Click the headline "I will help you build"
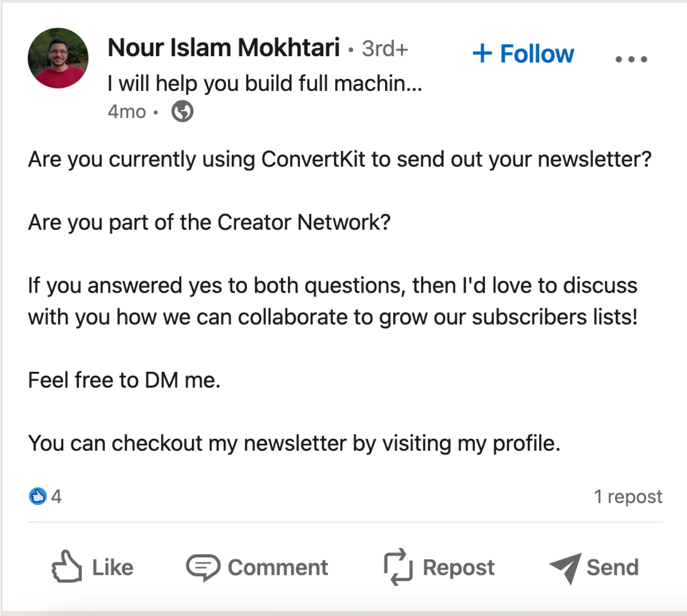This screenshot has width=687, height=616. 264,83
